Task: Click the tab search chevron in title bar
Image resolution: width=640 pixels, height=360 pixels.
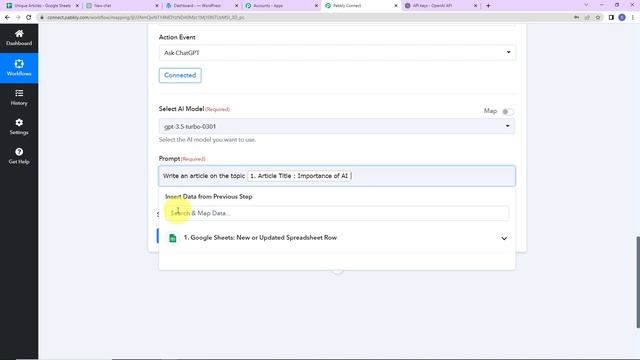Action: (x=586, y=5)
